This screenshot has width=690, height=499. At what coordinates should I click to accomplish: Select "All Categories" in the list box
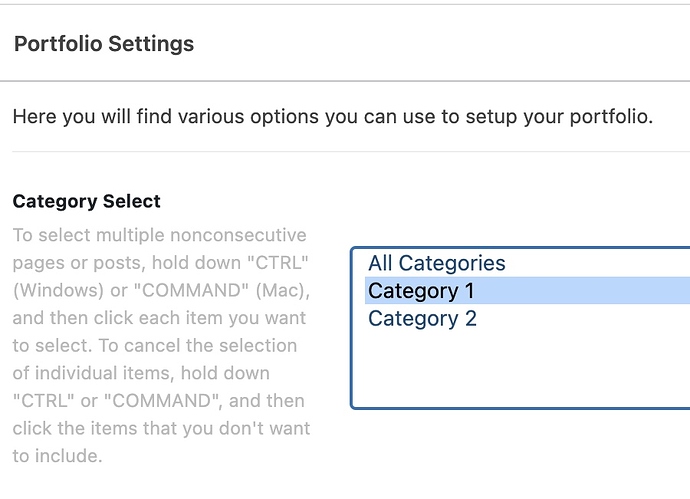click(x=437, y=263)
